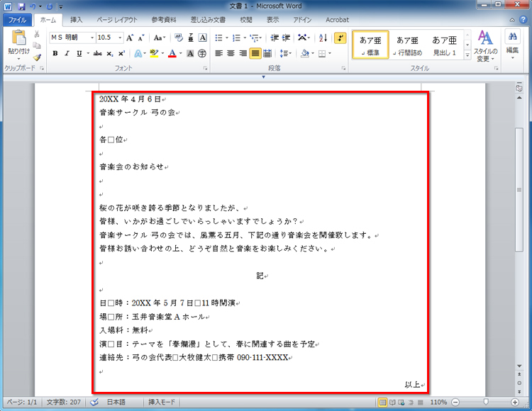The height and width of the screenshot is (411, 532).
Task: Switch to the Acrobat tab
Action: pyautogui.click(x=337, y=20)
